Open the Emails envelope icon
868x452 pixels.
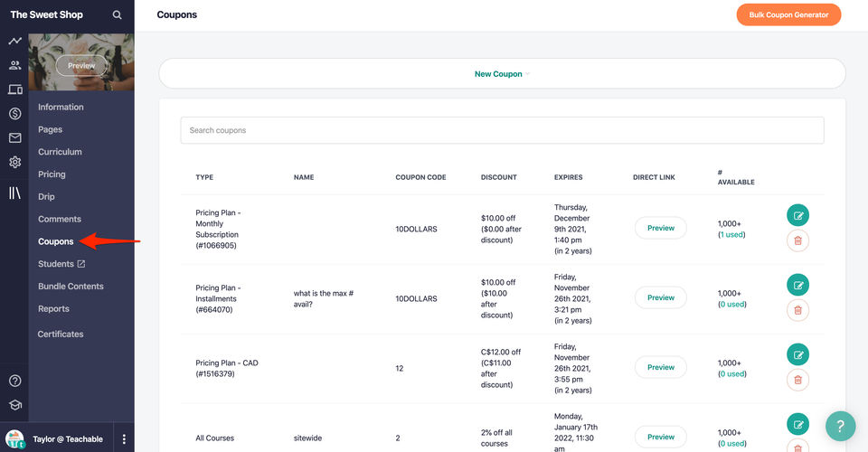[x=14, y=138]
